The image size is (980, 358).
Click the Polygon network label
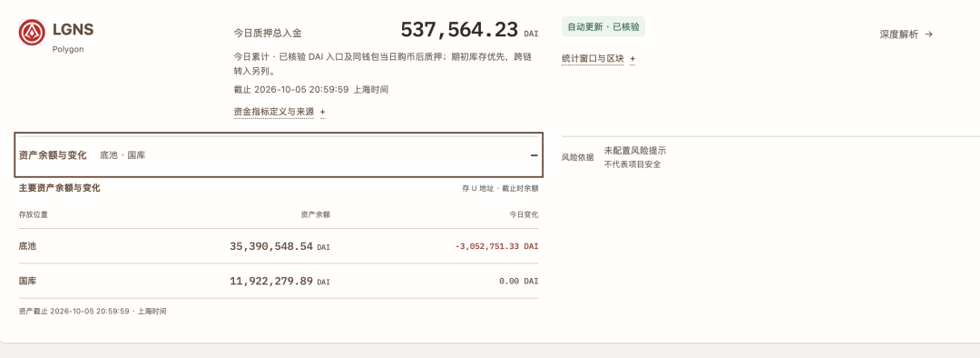pyautogui.click(x=68, y=49)
